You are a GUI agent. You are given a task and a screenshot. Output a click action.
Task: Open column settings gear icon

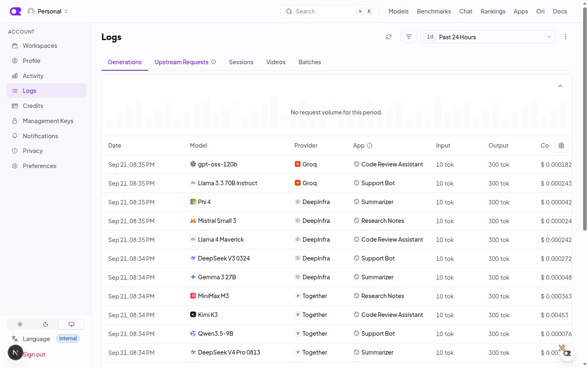coord(561,146)
